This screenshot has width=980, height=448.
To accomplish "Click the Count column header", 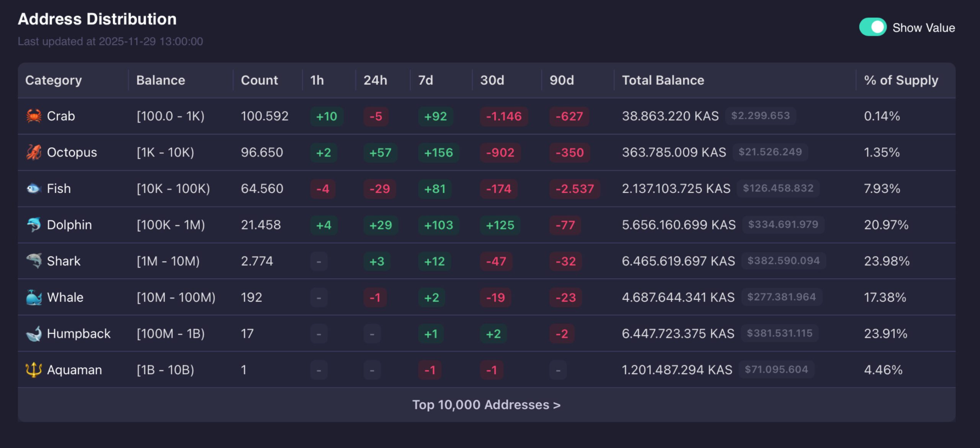I will [x=259, y=80].
